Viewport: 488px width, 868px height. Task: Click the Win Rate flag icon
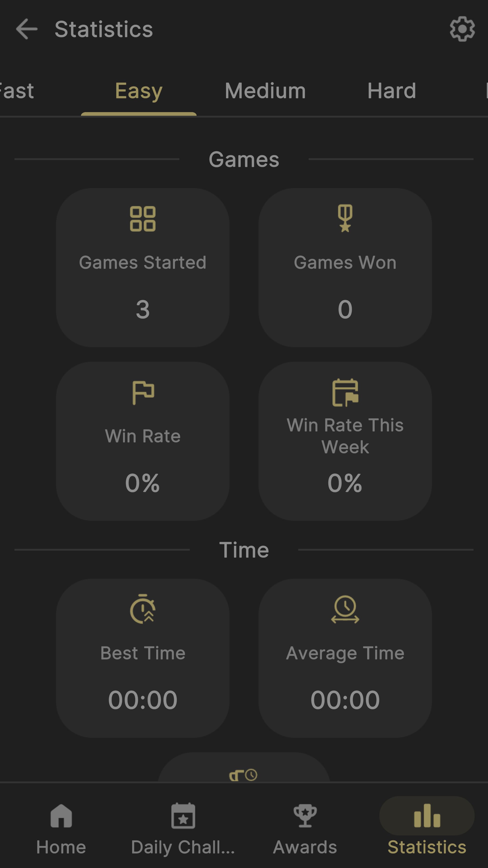[x=143, y=392]
